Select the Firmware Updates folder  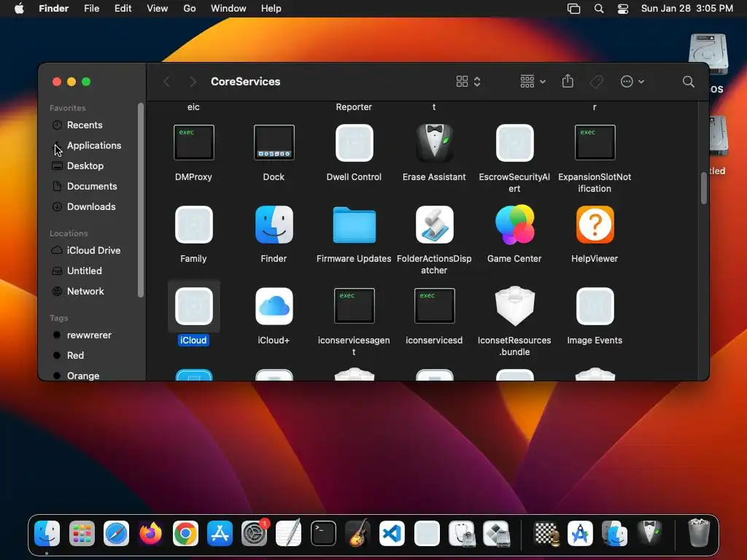[354, 225]
